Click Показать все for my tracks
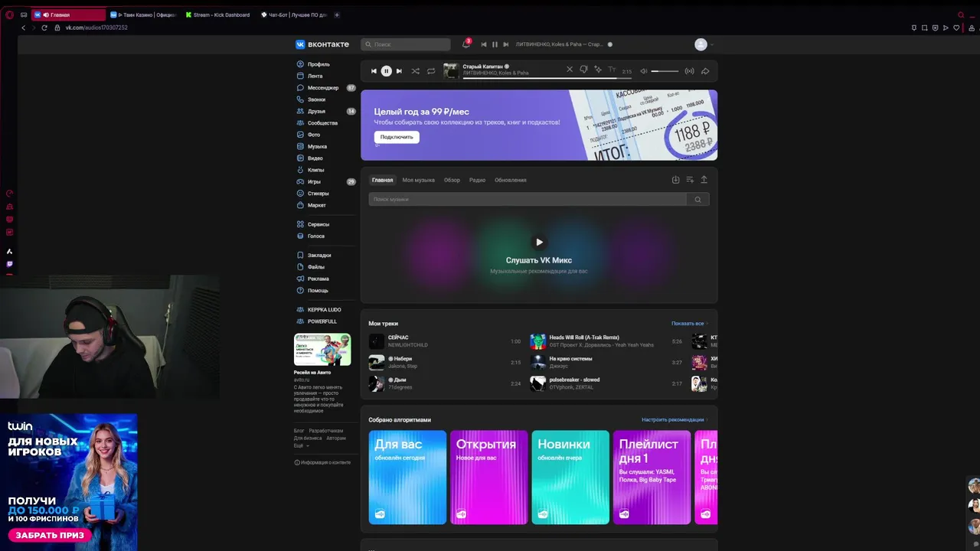Screen dimensions: 980x551 (689, 324)
